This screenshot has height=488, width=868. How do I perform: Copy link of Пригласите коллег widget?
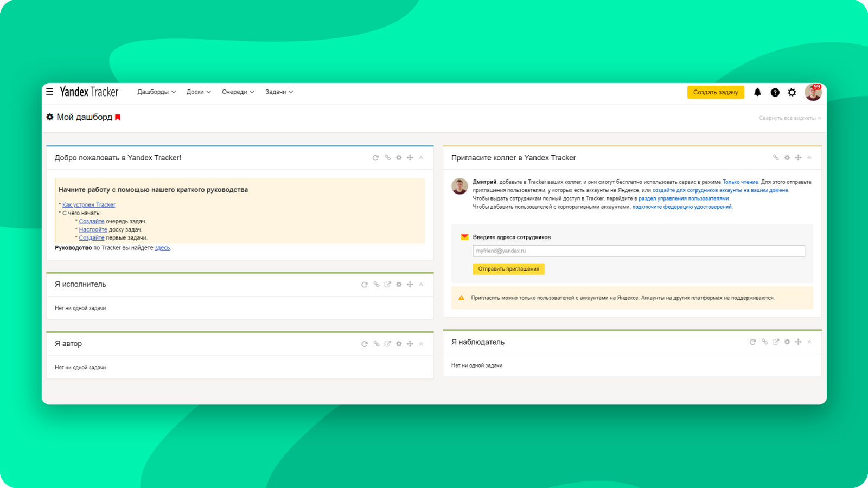[776, 158]
